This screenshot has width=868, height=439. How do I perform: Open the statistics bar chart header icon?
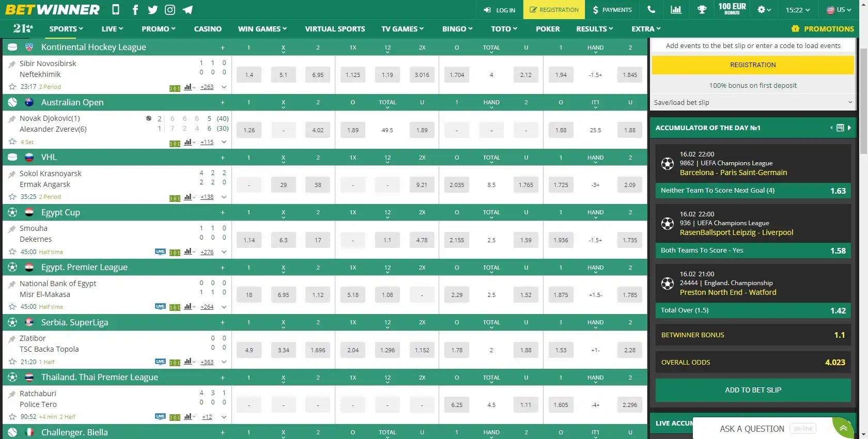coord(676,9)
